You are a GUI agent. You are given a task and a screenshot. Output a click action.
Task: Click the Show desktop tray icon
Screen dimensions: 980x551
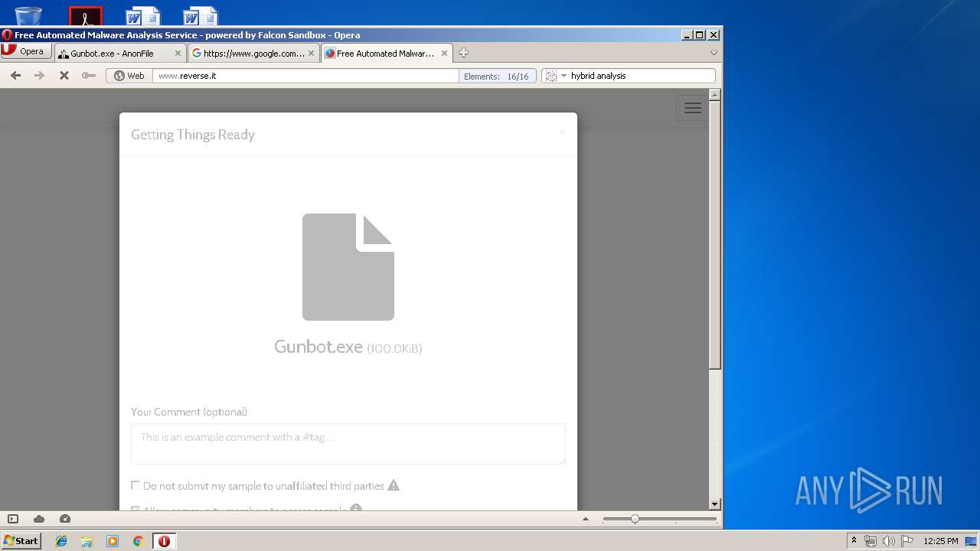[972, 541]
